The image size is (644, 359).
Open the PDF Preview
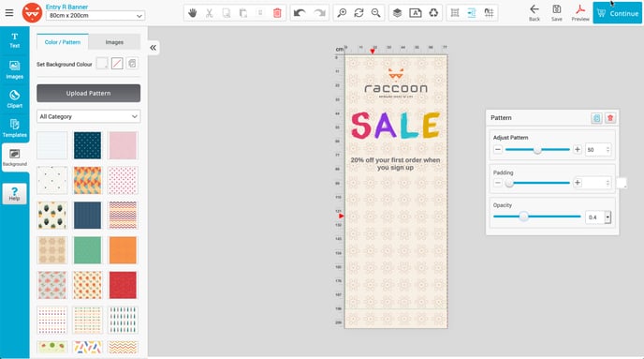[580, 13]
